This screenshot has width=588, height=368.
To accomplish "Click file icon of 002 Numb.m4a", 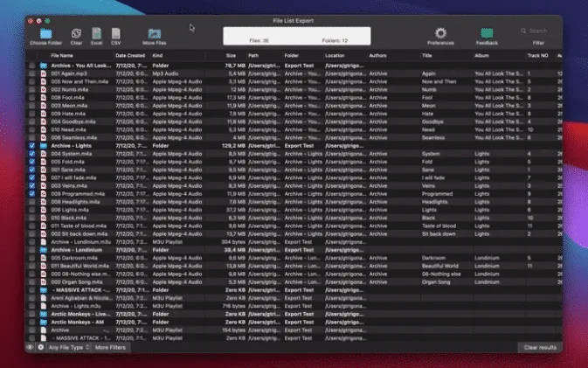I will coord(44,90).
